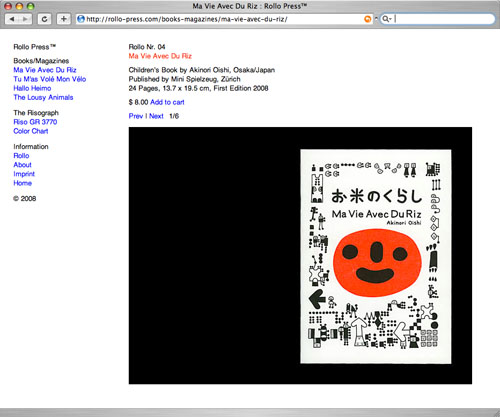Reload the page with the refresh icon
500x417 pixels.
pos(44,19)
